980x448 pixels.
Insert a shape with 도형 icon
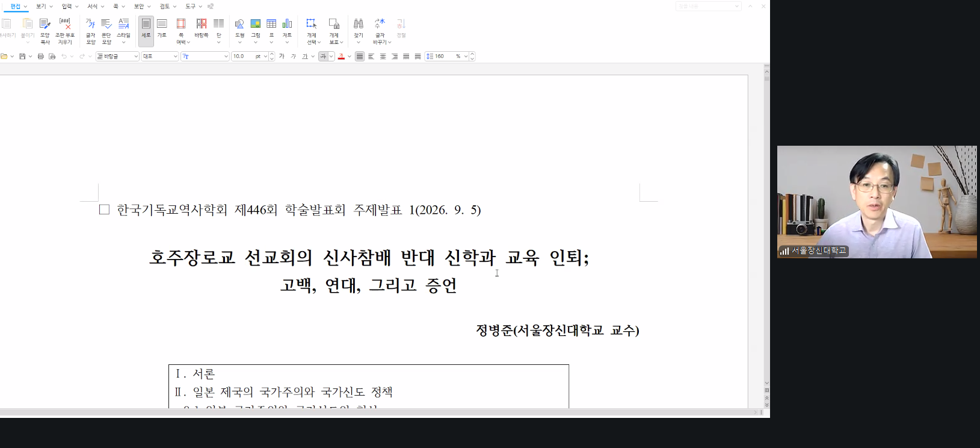239,31
